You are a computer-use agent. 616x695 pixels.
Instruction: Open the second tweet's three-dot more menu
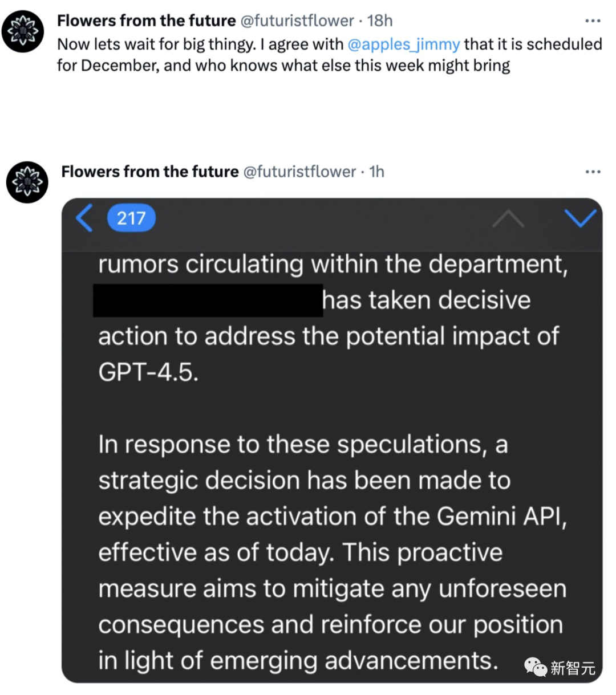593,172
